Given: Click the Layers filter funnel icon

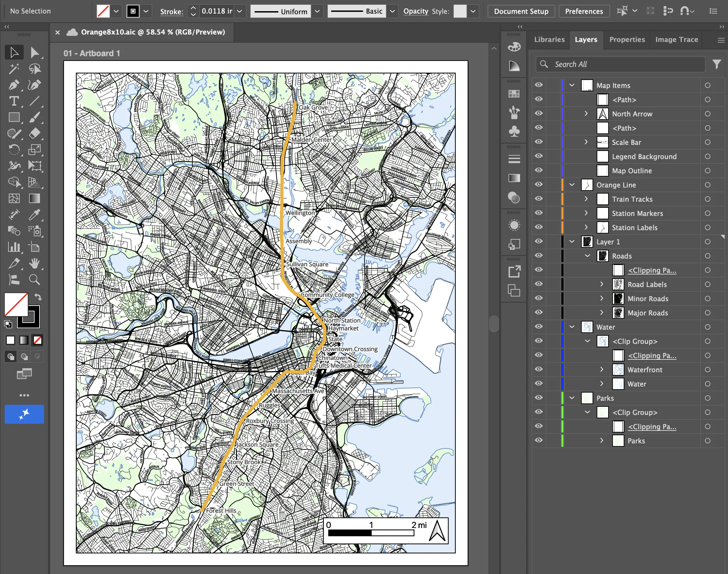Looking at the screenshot, I should 716,64.
